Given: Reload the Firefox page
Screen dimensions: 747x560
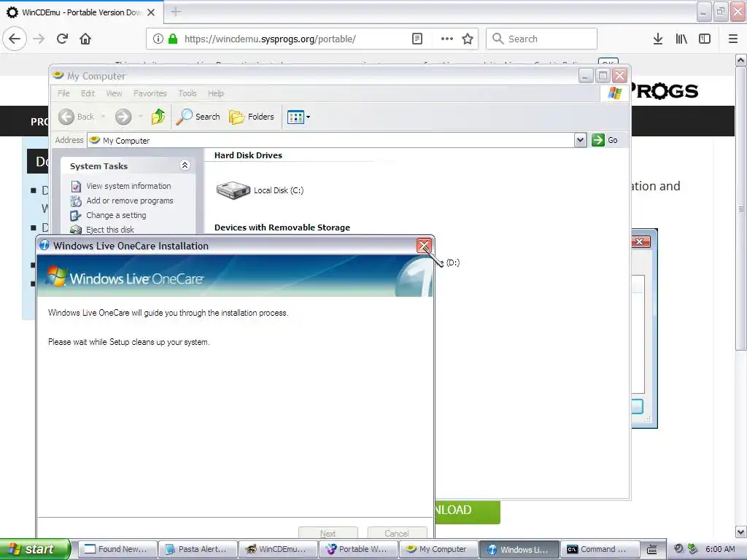Looking at the screenshot, I should [x=62, y=39].
